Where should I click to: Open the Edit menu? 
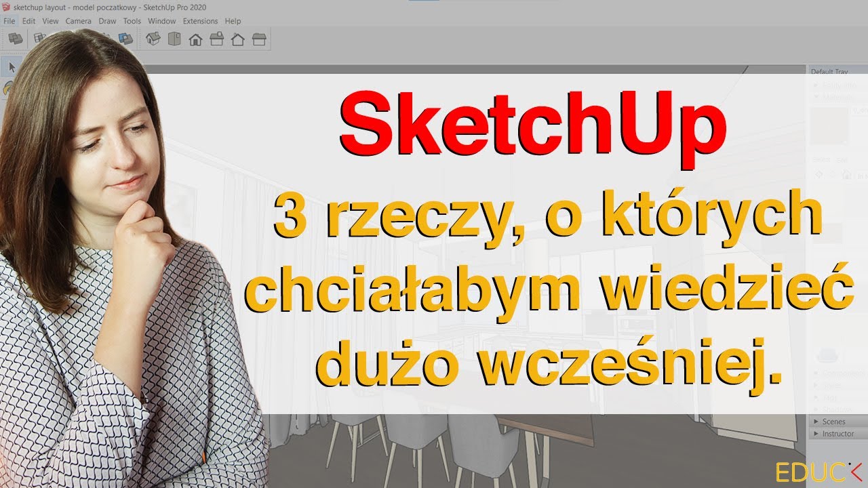[28, 21]
